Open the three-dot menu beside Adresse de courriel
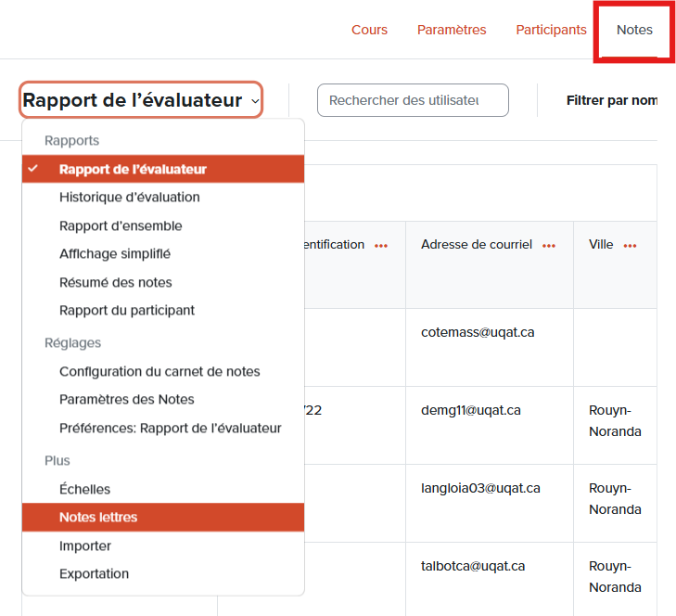 [549, 246]
